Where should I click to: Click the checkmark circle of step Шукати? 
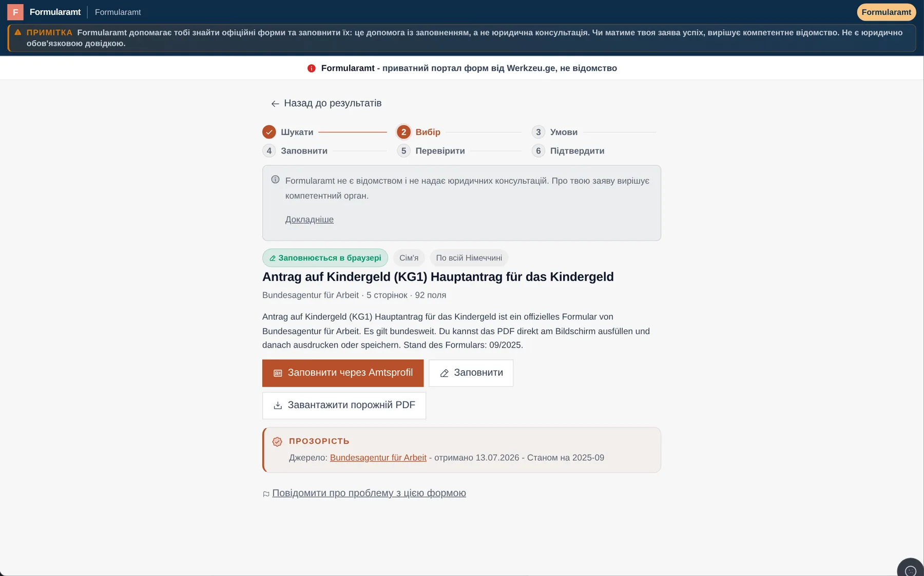tap(269, 132)
